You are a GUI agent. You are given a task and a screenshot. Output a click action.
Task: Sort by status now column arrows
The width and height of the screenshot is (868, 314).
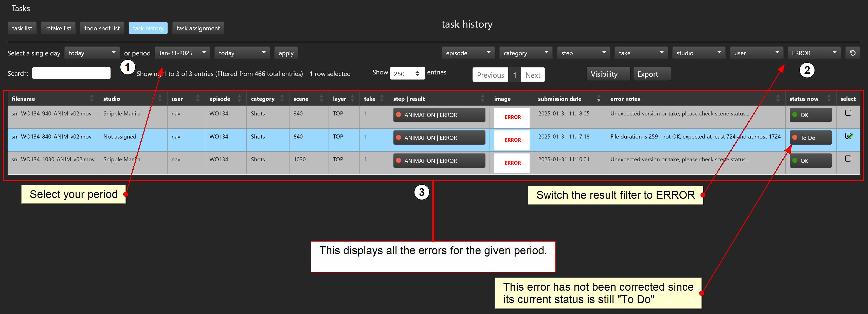coord(828,99)
